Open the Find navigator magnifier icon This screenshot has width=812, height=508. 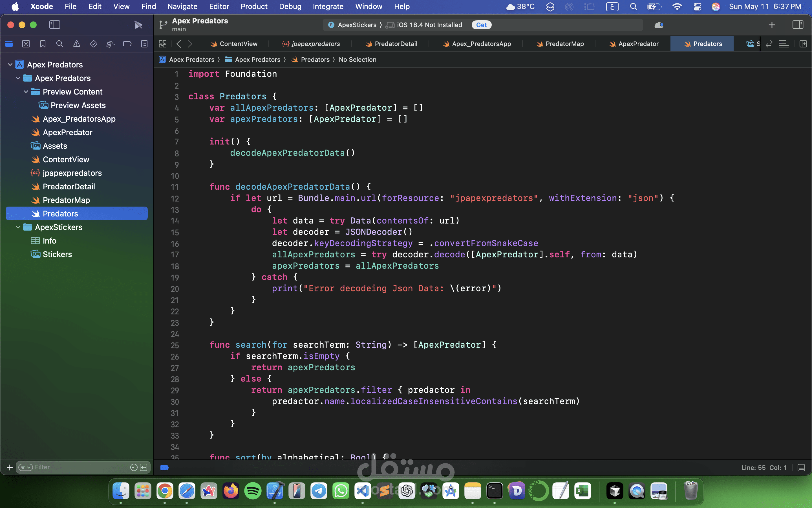pos(60,44)
